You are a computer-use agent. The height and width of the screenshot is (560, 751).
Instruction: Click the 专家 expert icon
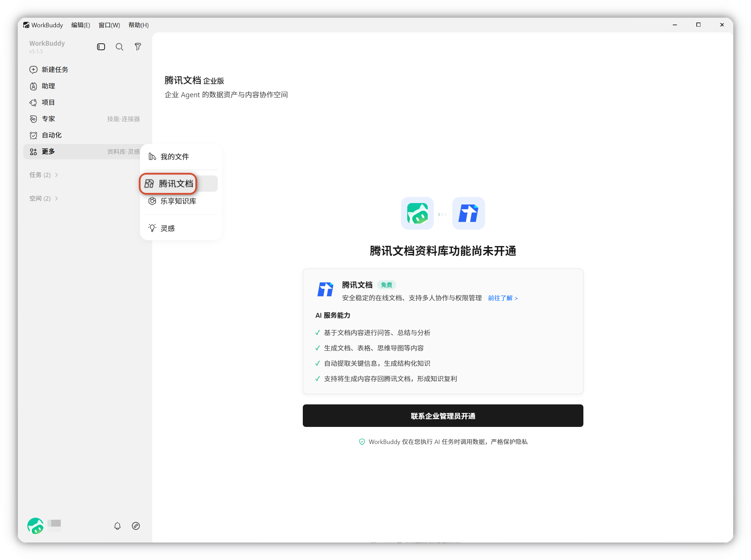[x=33, y=119]
